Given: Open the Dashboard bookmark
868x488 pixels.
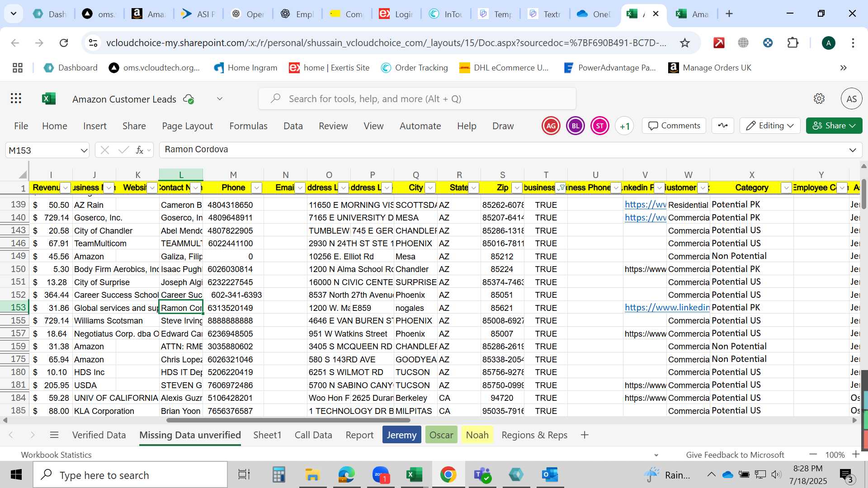Looking at the screenshot, I should tap(71, 68).
